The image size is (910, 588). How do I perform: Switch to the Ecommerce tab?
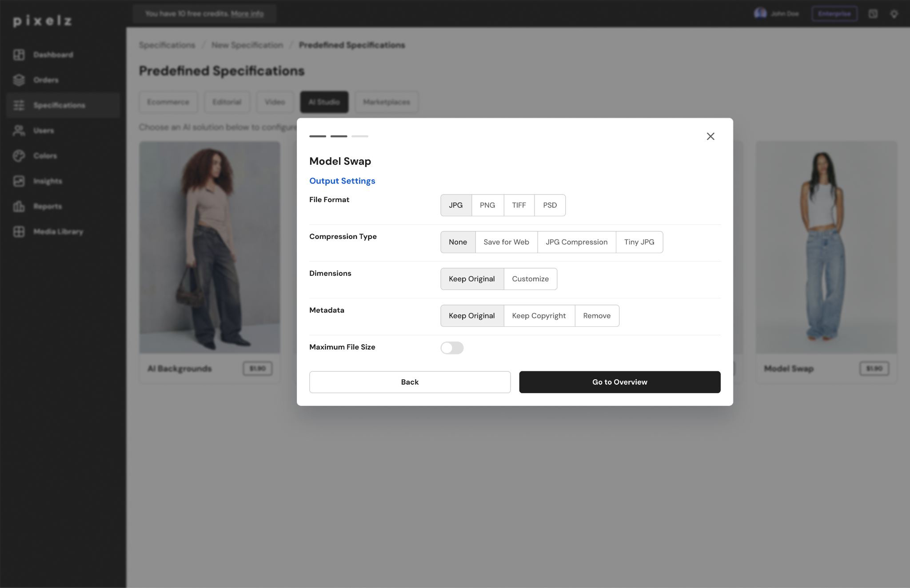[168, 102]
